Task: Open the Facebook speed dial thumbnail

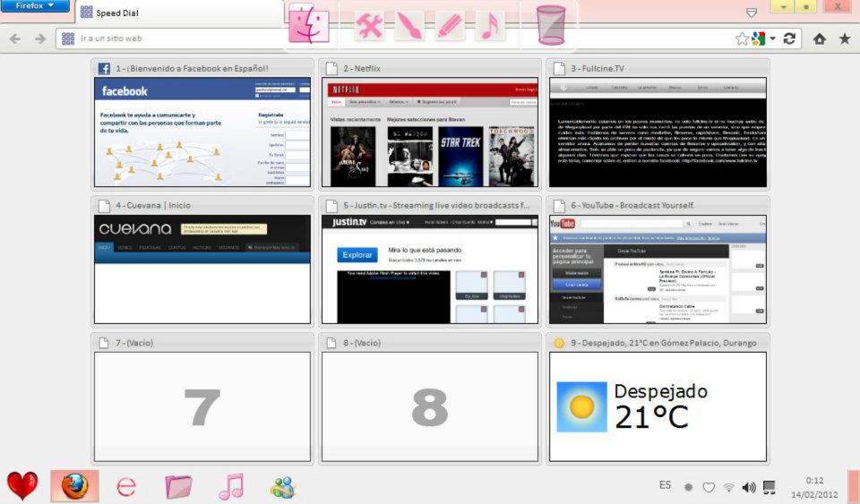Action: pos(202,132)
